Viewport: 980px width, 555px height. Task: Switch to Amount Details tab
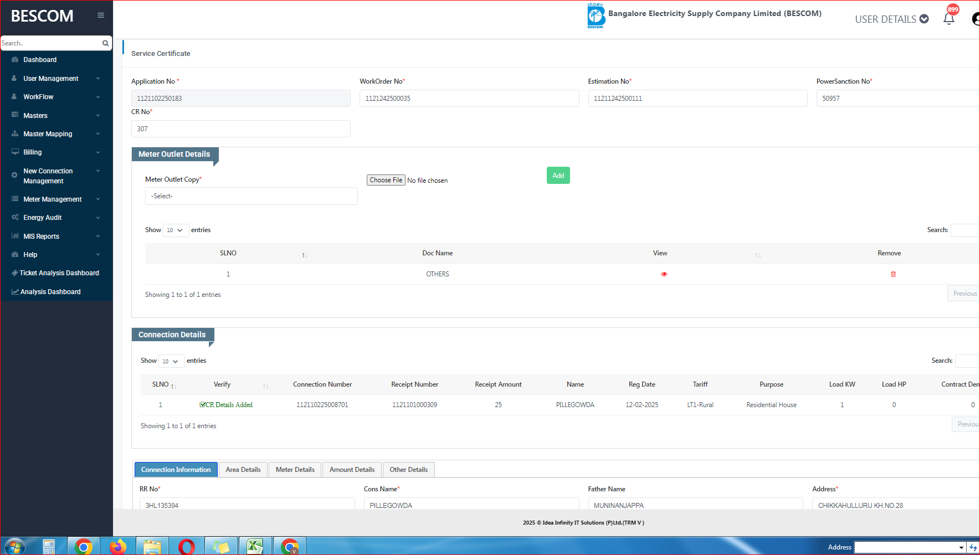click(x=352, y=470)
